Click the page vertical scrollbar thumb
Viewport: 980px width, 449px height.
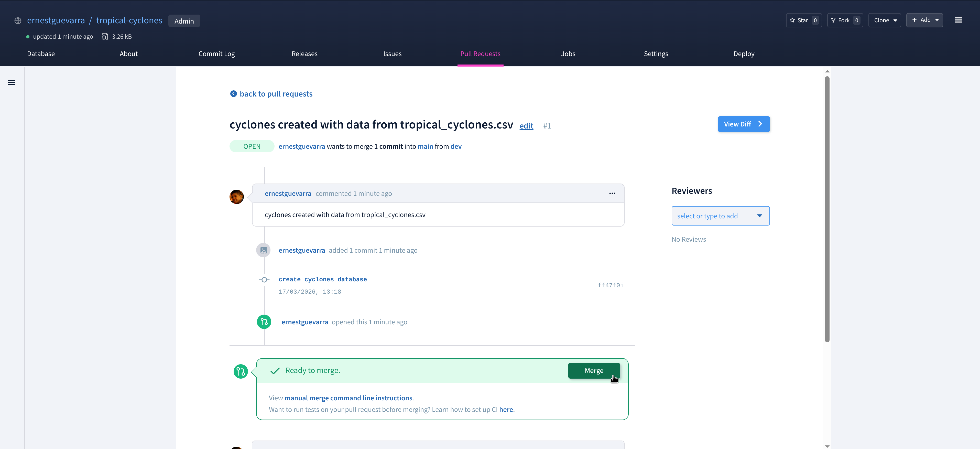[x=827, y=209]
